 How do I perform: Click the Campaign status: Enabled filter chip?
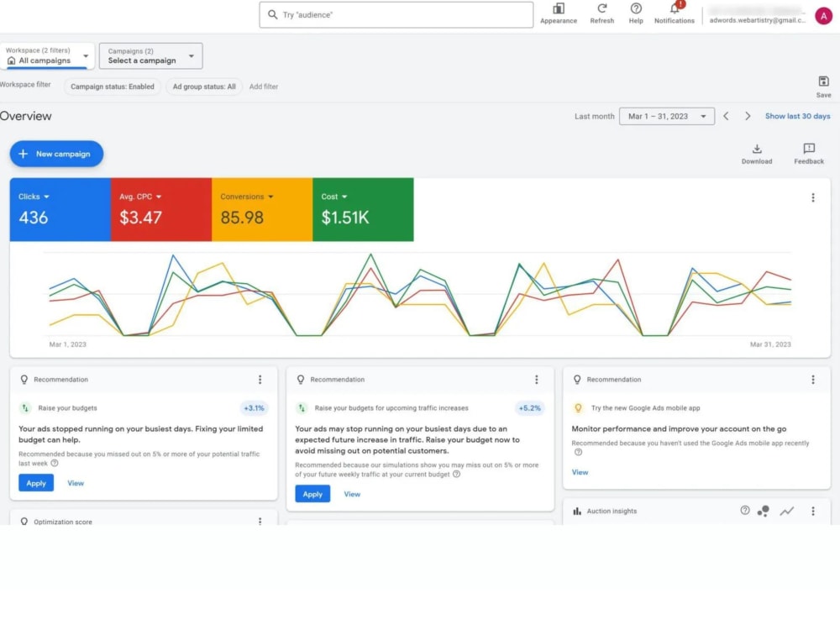113,87
